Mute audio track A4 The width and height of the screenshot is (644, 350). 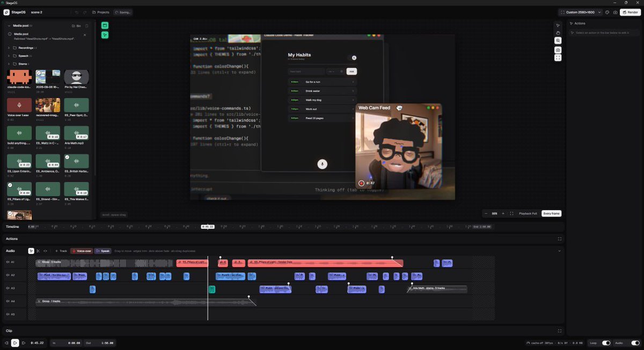tap(8, 301)
